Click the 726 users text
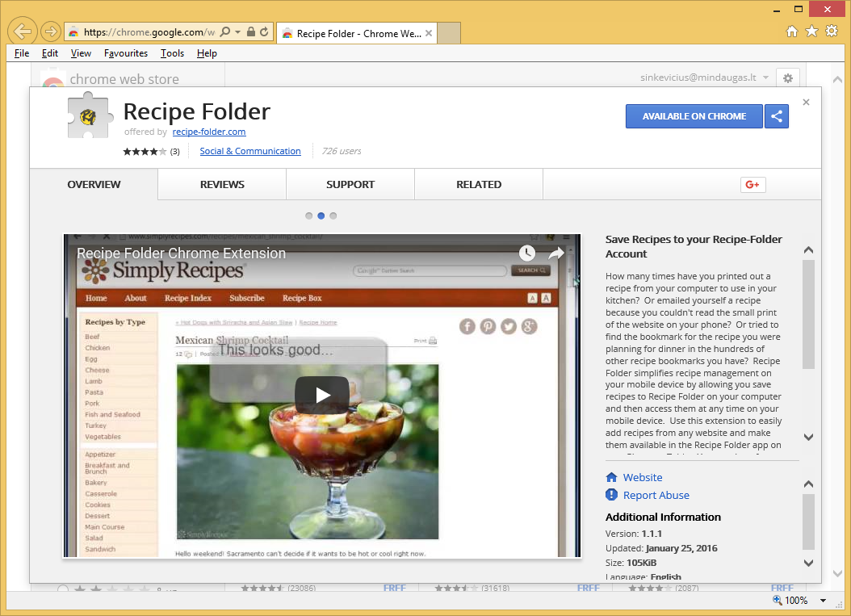The image size is (851, 616). [342, 152]
